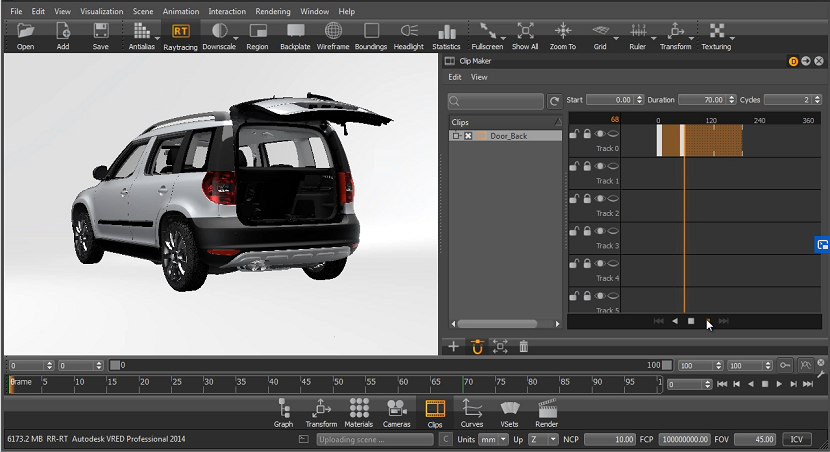Click the Wireframe toolbar icon
The width and height of the screenshot is (830, 452).
tap(332, 34)
